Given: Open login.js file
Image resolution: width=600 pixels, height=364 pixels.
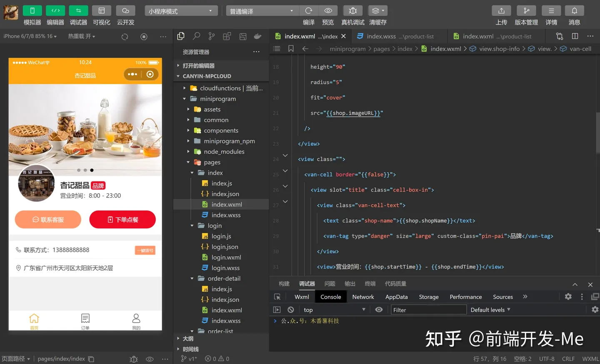Looking at the screenshot, I should (221, 236).
